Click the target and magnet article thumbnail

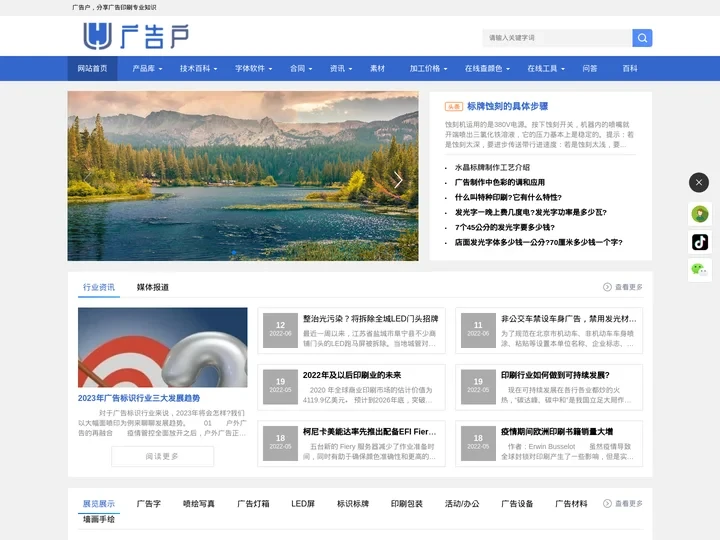point(163,348)
